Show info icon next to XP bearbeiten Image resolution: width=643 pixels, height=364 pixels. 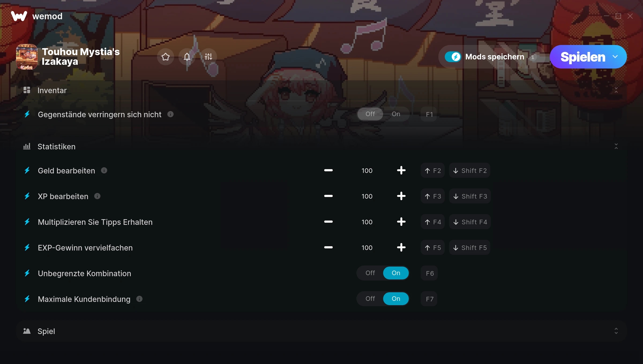[97, 196]
